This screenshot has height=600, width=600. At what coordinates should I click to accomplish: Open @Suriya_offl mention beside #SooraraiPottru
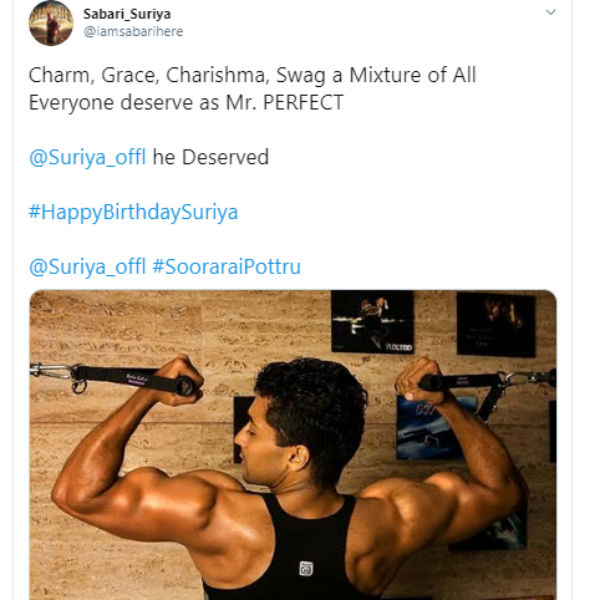89,267
